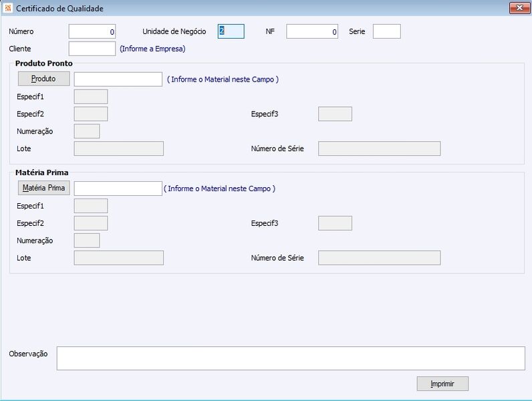Focus the Número input field

click(92, 31)
